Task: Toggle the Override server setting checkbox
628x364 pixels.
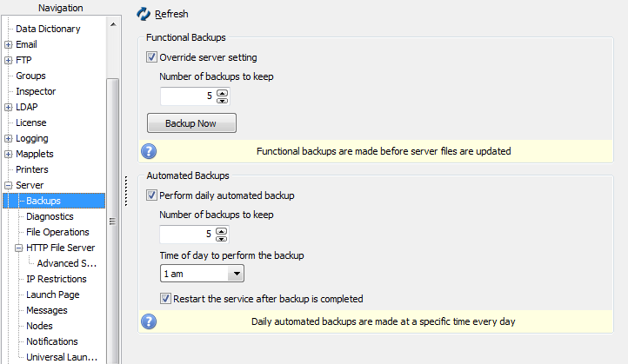Action: tap(151, 57)
